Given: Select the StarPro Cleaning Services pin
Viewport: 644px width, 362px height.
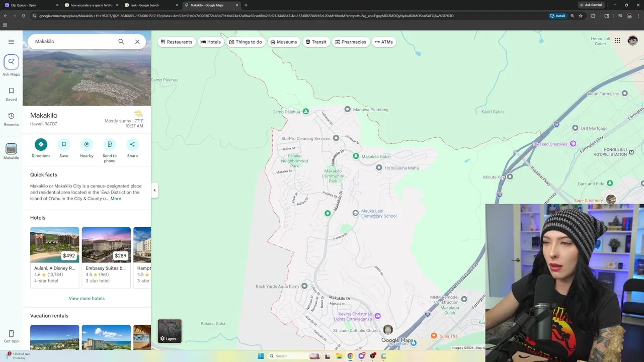Looking at the screenshot, I should (x=336, y=138).
